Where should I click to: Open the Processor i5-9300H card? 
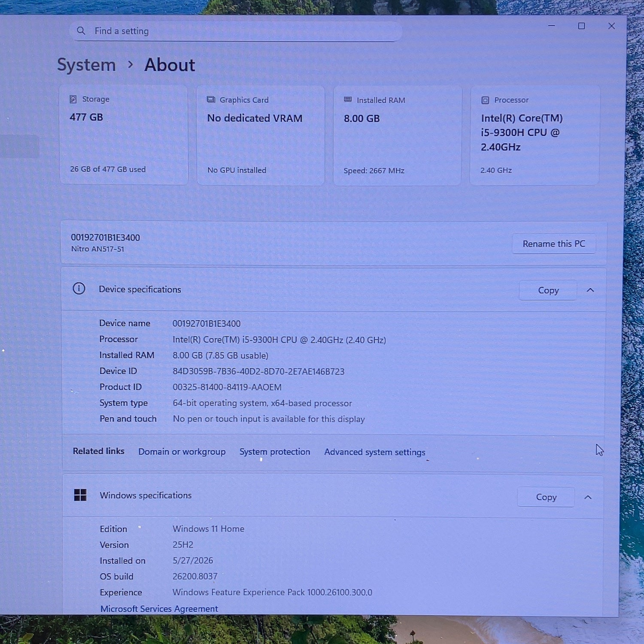[535, 135]
